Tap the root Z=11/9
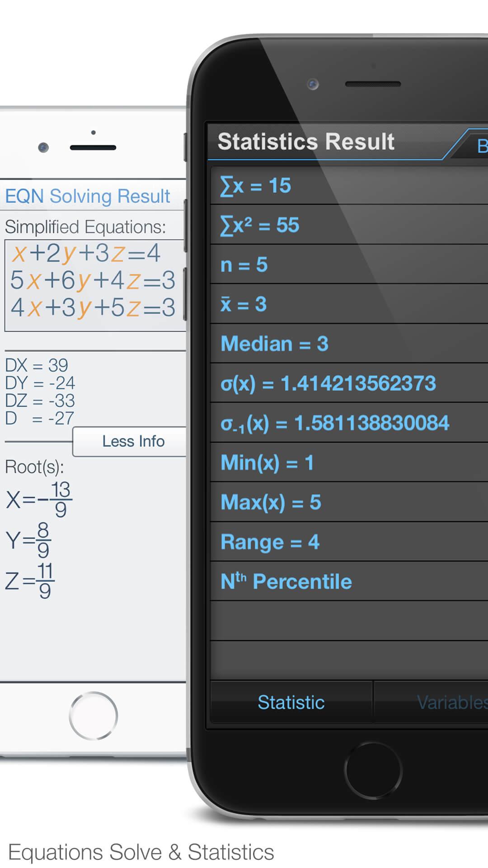 pos(30,580)
